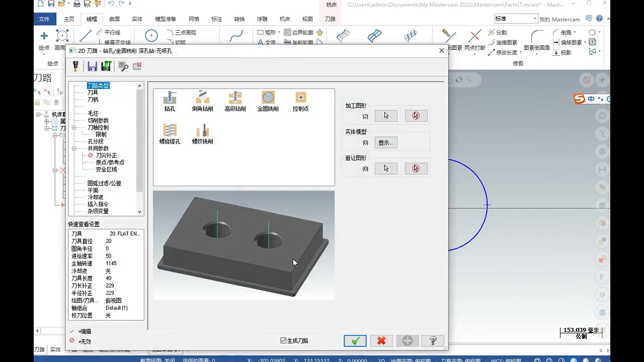Click the undo arrow in quick access toolbar
Image resolution: width=644 pixels, height=362 pixels.
[111, 4]
